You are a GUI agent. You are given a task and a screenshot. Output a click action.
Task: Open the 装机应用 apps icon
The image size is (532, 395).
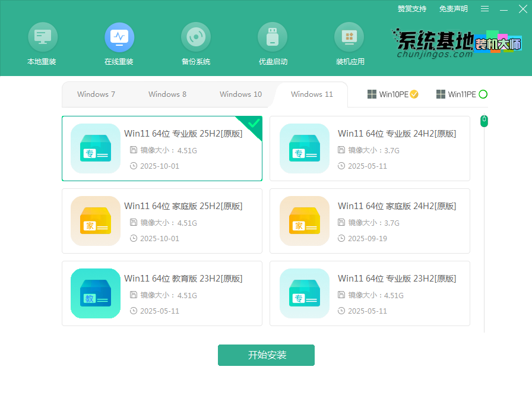click(x=349, y=38)
